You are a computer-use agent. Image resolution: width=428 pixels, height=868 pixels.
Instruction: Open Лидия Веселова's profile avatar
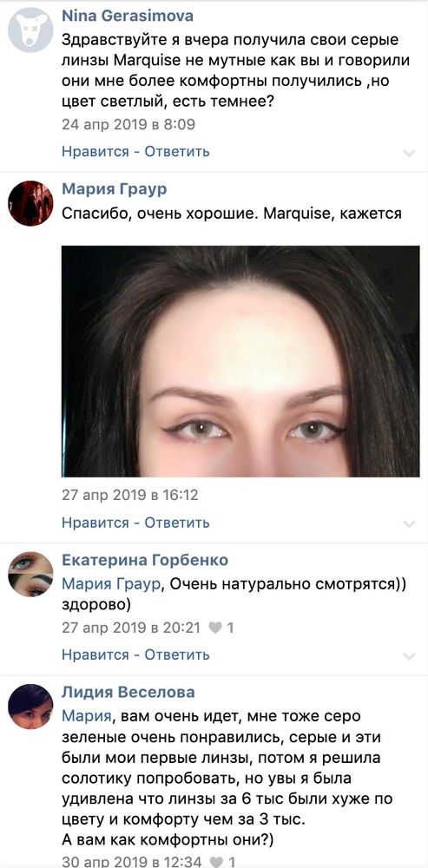(30, 707)
